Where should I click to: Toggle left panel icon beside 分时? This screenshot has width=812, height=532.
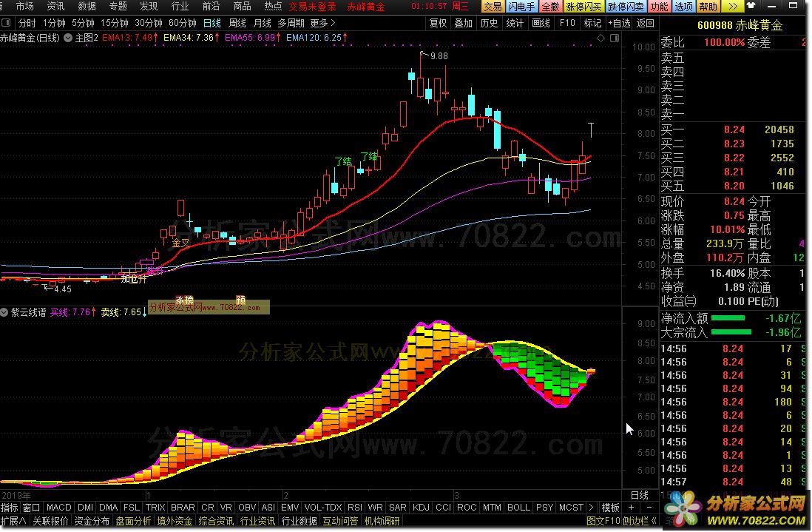[7, 23]
